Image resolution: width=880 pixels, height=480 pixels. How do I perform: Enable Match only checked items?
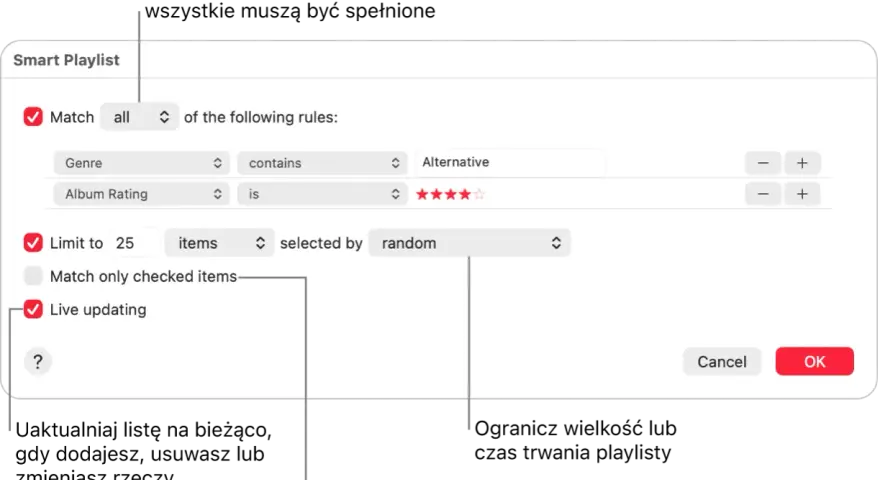point(33,276)
